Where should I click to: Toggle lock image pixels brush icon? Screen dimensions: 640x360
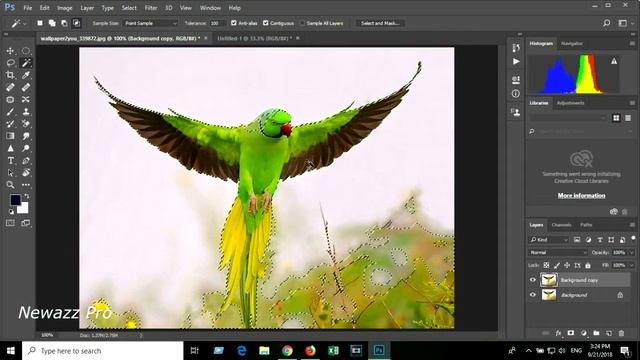click(557, 265)
